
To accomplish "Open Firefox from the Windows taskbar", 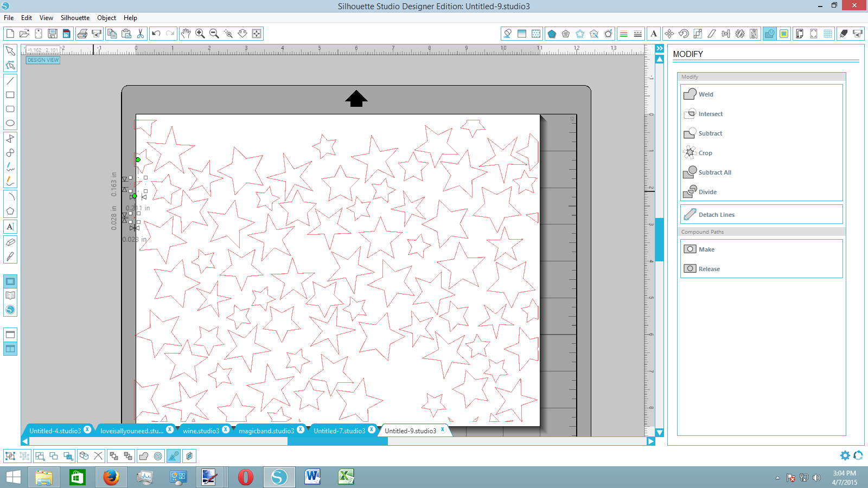I will (x=111, y=477).
